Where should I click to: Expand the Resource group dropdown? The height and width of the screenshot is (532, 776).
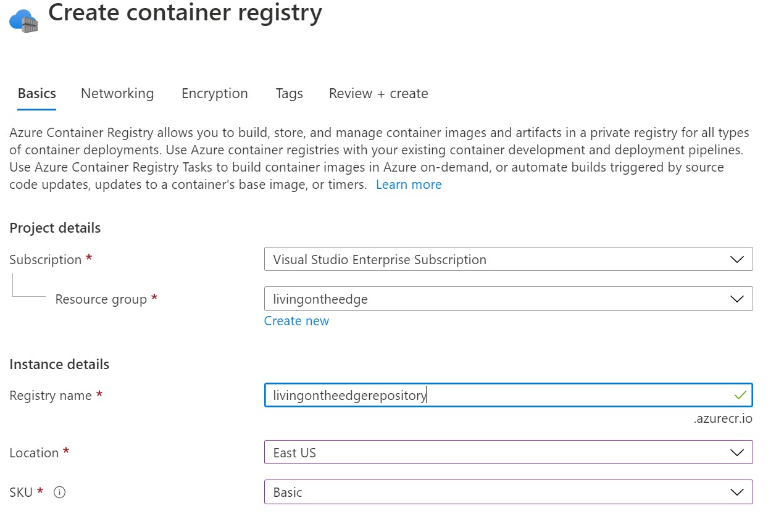(508, 299)
